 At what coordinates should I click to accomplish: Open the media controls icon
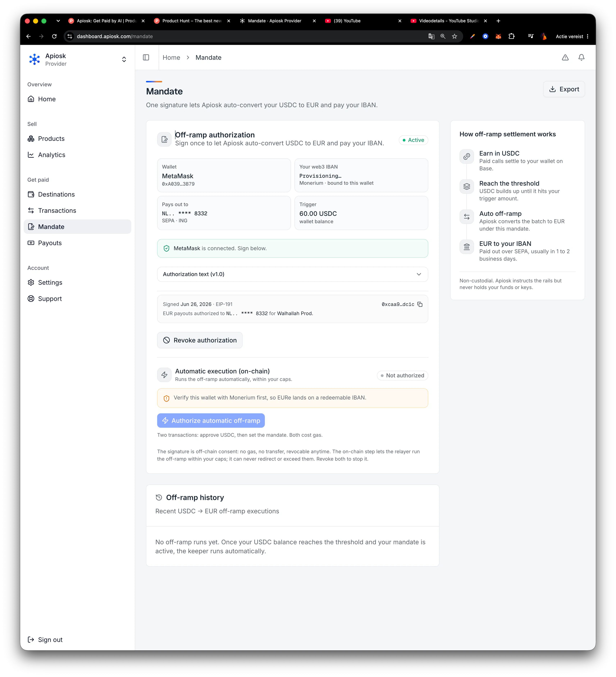[531, 36]
